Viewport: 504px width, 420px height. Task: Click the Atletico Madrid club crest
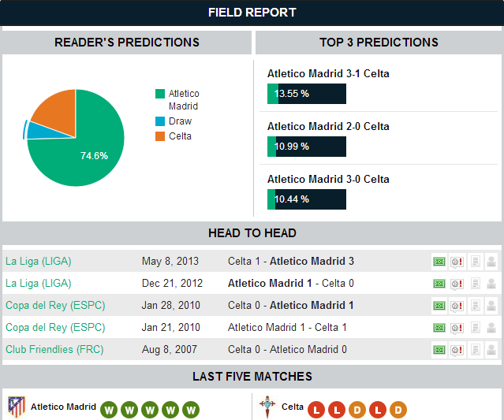[x=16, y=407]
